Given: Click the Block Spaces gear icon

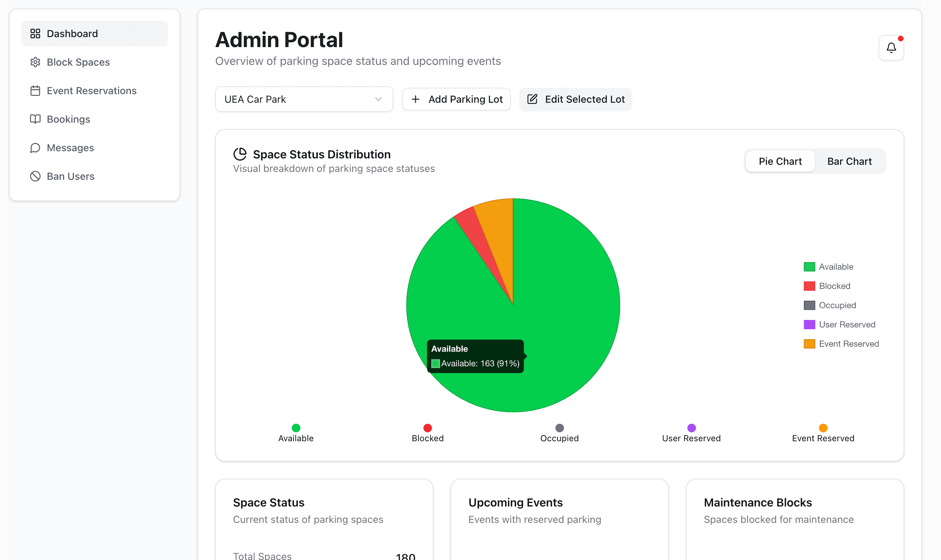Looking at the screenshot, I should click(x=35, y=62).
